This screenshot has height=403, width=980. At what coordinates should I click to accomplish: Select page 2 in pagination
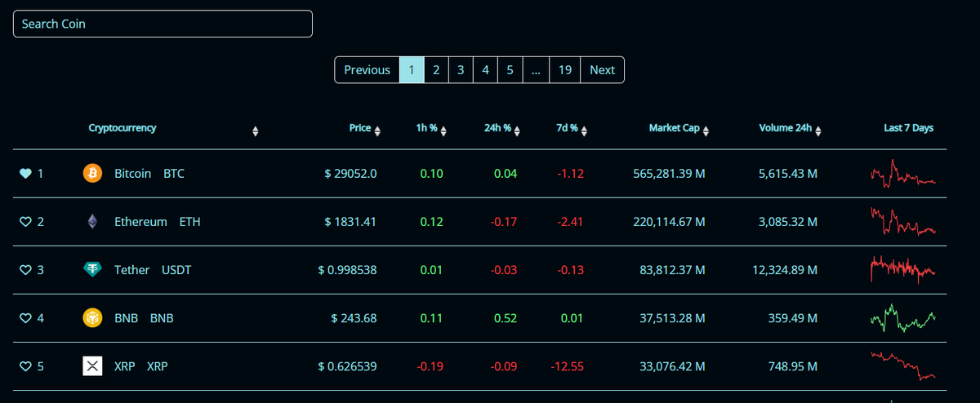pos(436,70)
